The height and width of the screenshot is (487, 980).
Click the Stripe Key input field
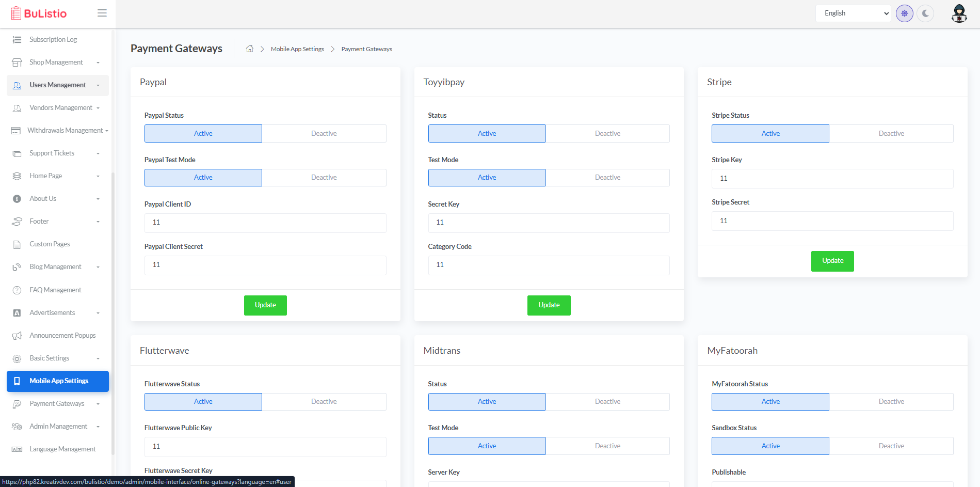point(832,178)
